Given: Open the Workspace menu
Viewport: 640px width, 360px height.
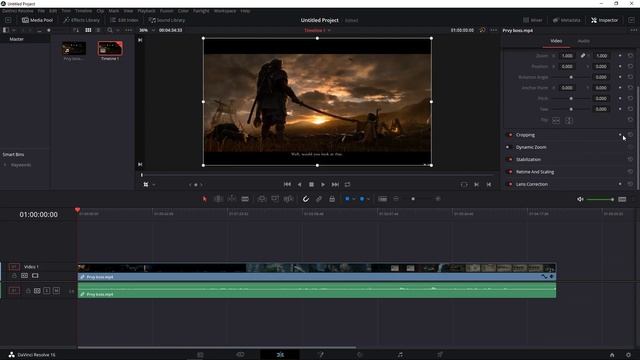Looking at the screenshot, I should (225, 11).
